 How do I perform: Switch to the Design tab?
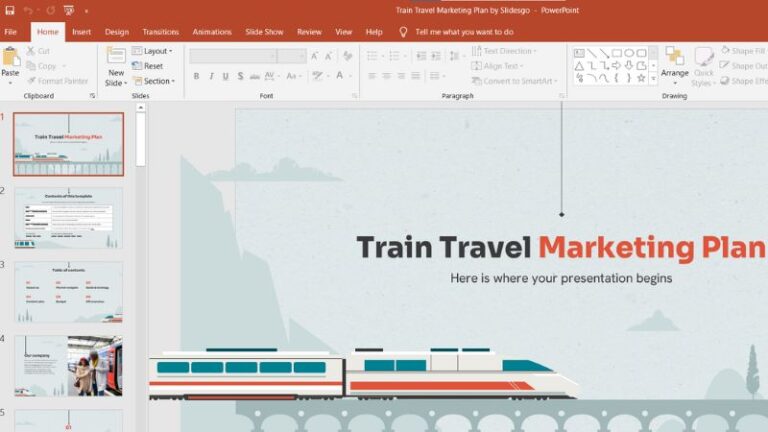point(117,32)
